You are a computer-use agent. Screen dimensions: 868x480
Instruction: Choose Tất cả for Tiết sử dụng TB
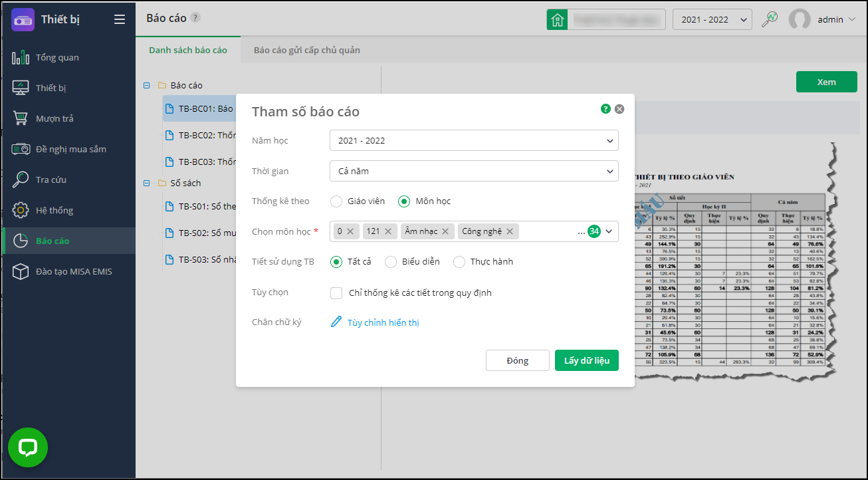(x=336, y=262)
